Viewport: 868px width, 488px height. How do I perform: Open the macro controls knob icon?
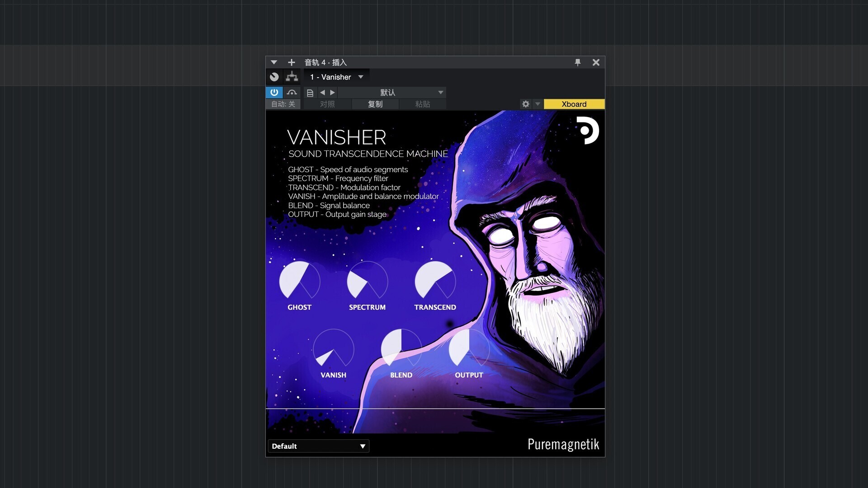click(274, 77)
